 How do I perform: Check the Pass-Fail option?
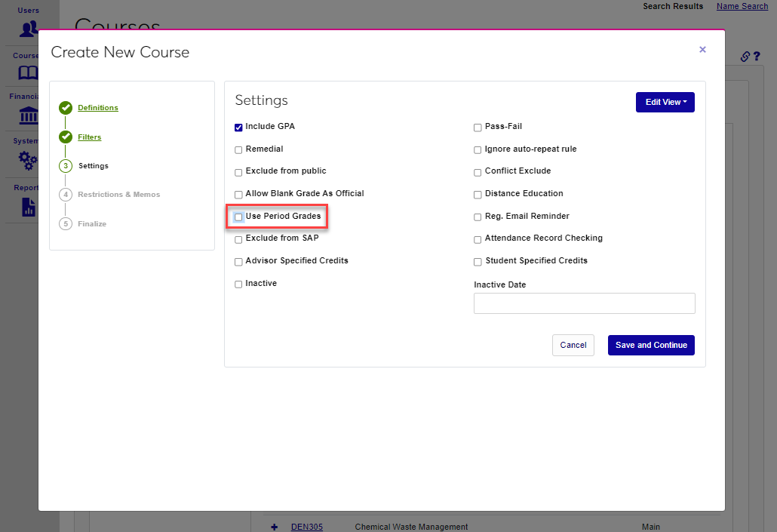coord(477,127)
